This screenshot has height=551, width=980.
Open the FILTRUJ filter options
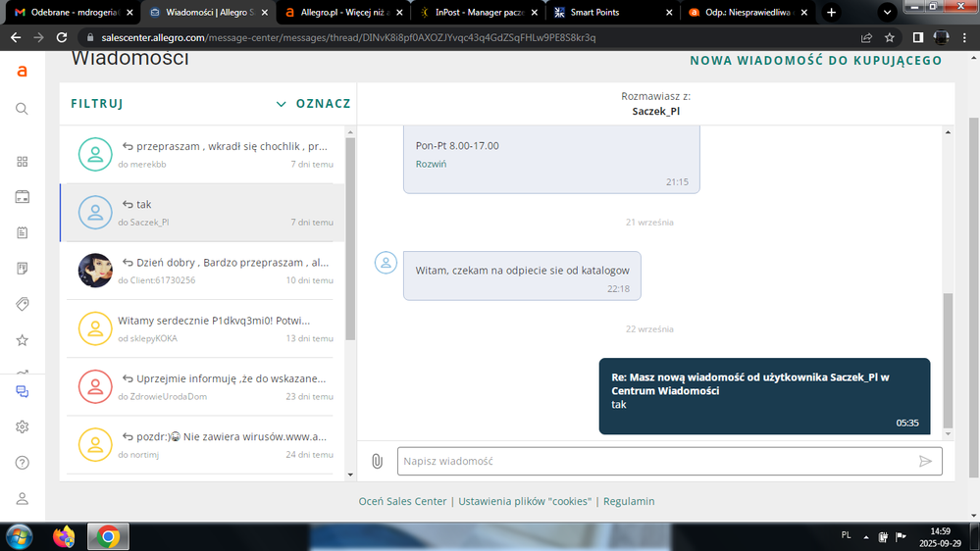[96, 104]
